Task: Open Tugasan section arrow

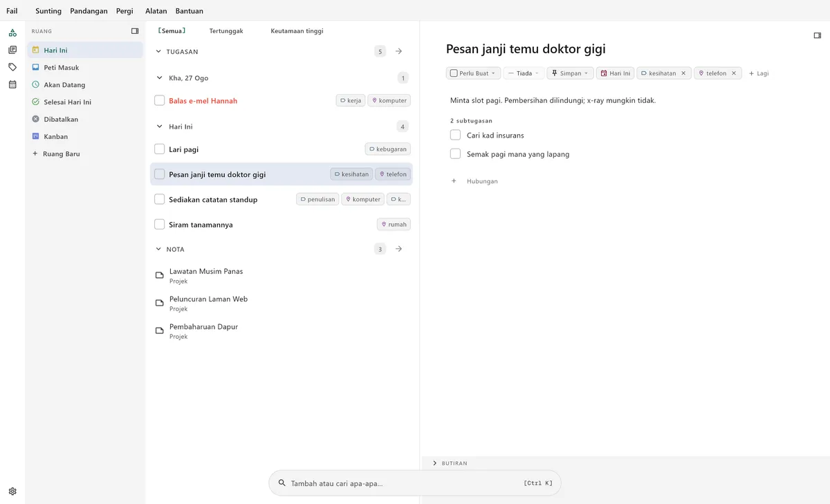Action: [x=399, y=51]
